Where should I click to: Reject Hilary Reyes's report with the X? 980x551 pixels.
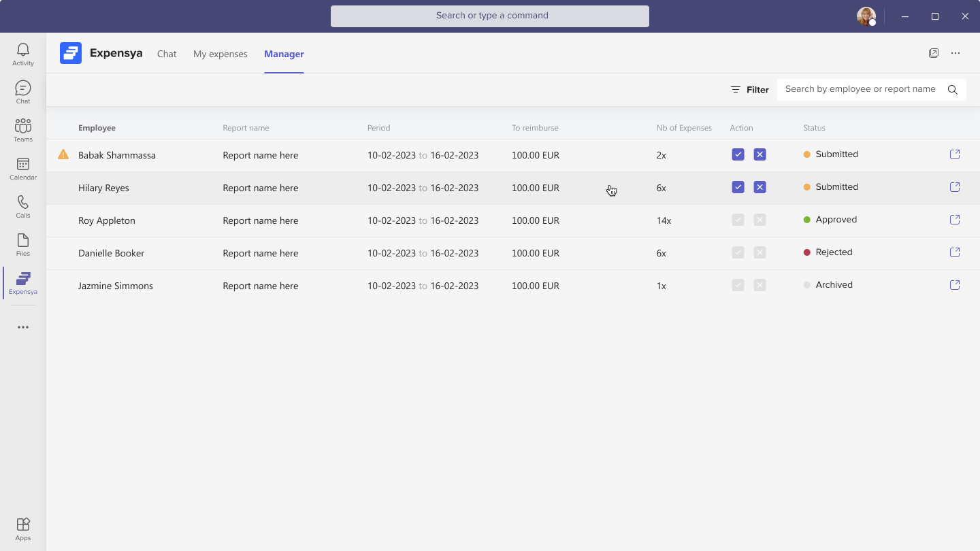(759, 187)
